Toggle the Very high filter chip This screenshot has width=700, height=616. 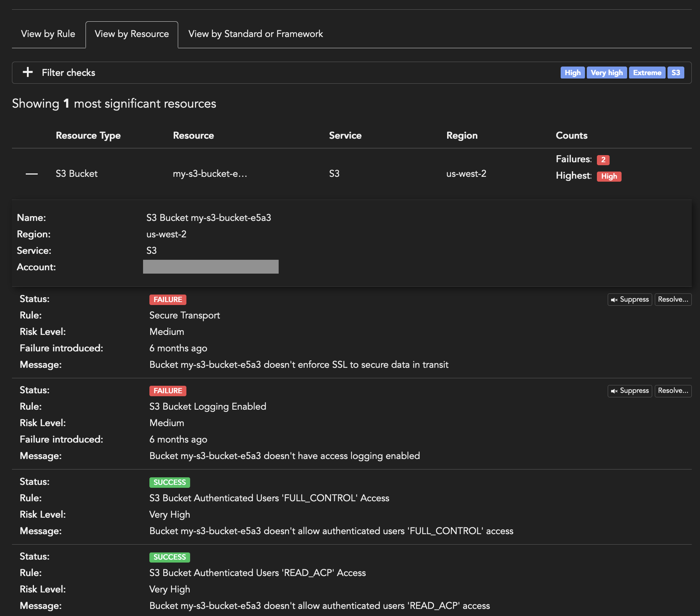click(x=607, y=72)
